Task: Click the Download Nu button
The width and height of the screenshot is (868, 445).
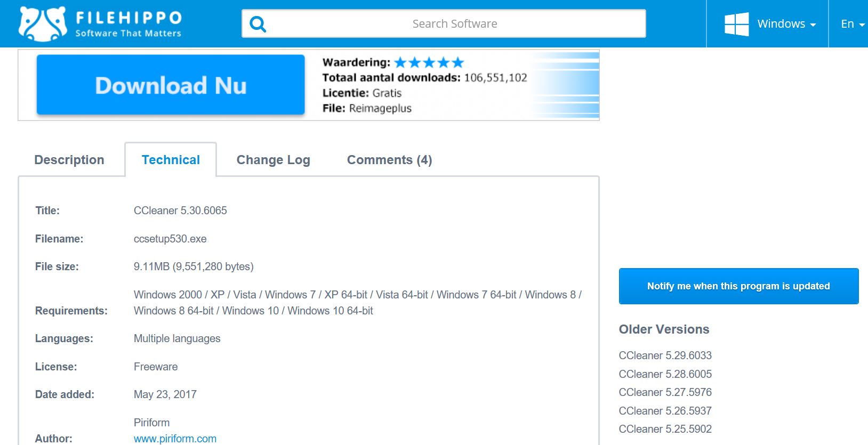Action: tap(171, 85)
